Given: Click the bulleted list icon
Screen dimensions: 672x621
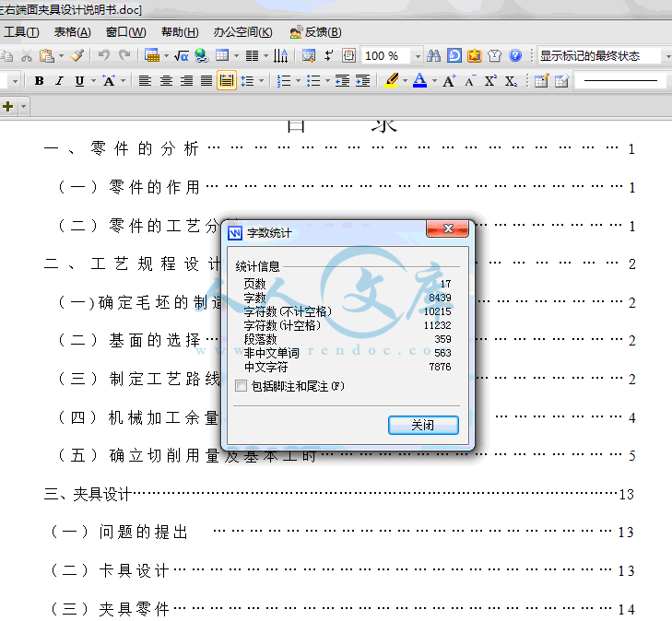Looking at the screenshot, I should (x=313, y=80).
